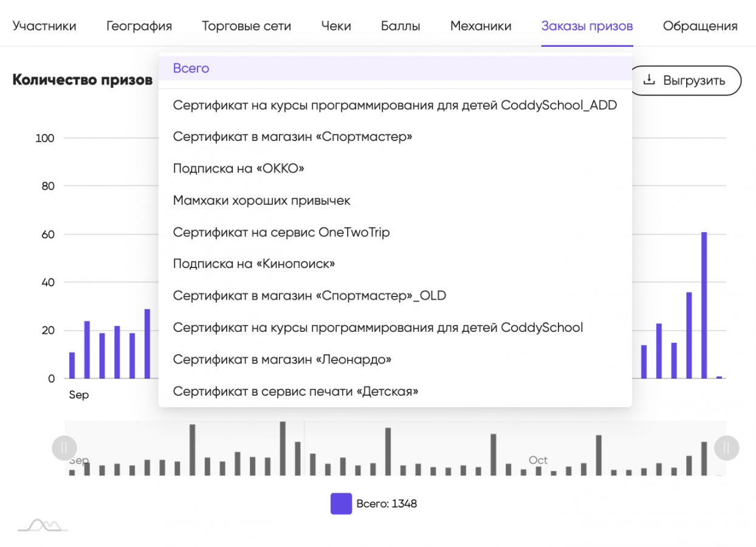The width and height of the screenshot is (756, 547).
Task: Toggle the Всего legend color swatch
Action: 341,504
